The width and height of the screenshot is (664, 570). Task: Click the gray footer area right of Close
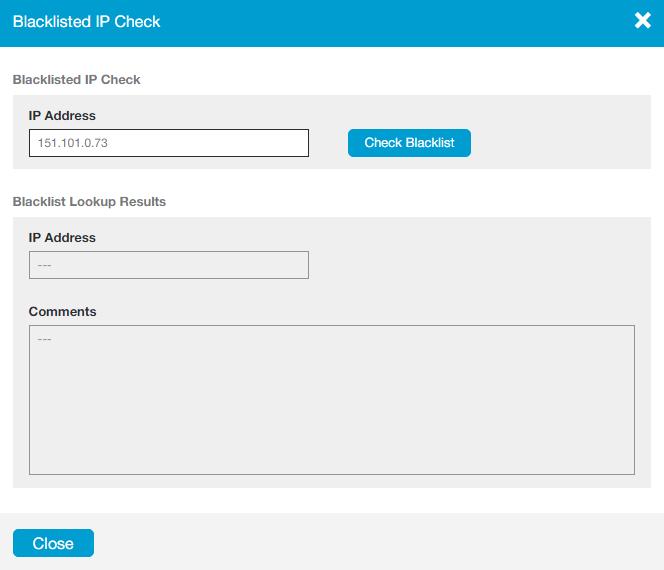tap(380, 543)
